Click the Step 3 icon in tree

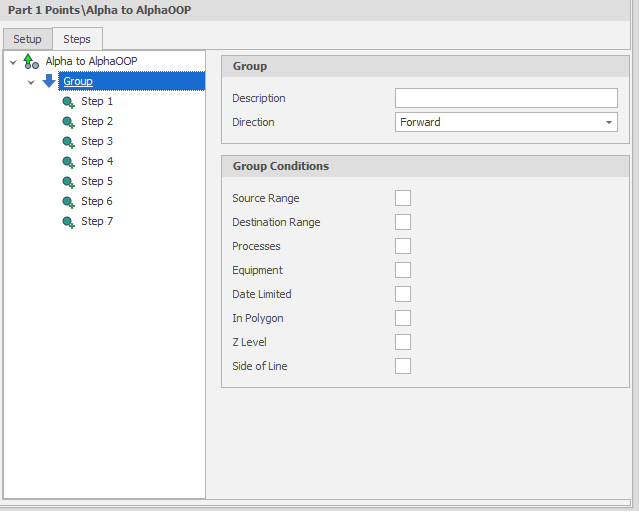68,142
